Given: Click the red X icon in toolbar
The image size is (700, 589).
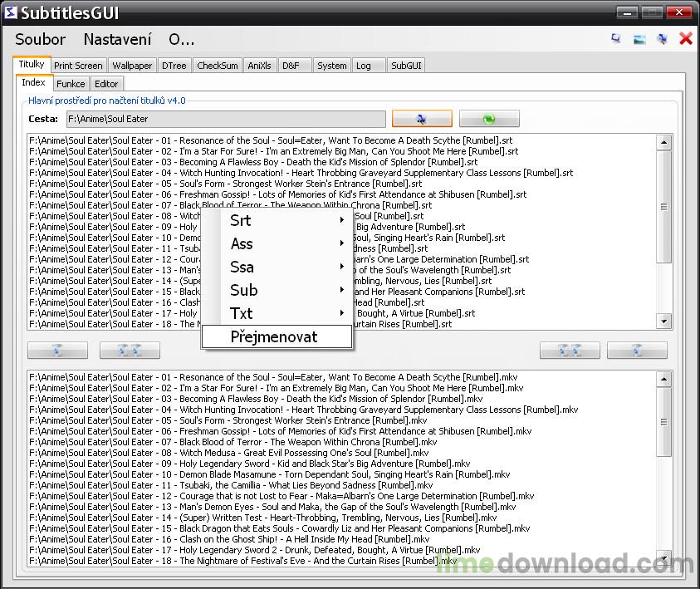Looking at the screenshot, I should [686, 39].
